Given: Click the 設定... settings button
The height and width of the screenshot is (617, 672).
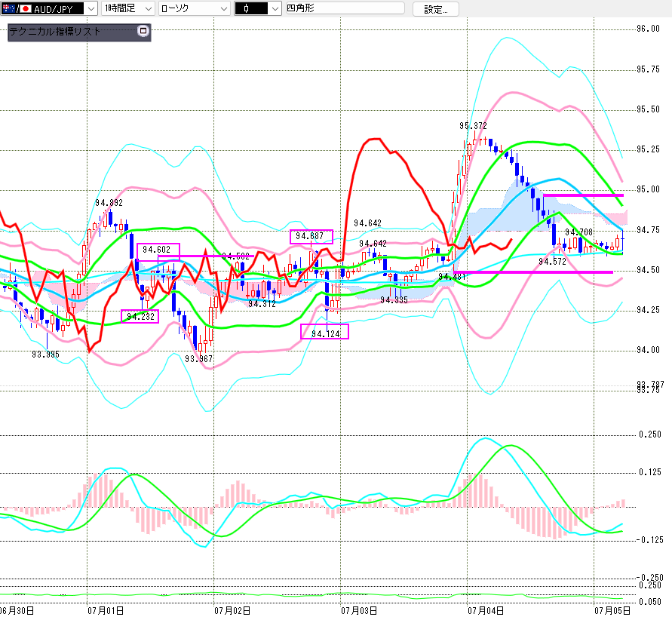Looking at the screenshot, I should [x=435, y=9].
